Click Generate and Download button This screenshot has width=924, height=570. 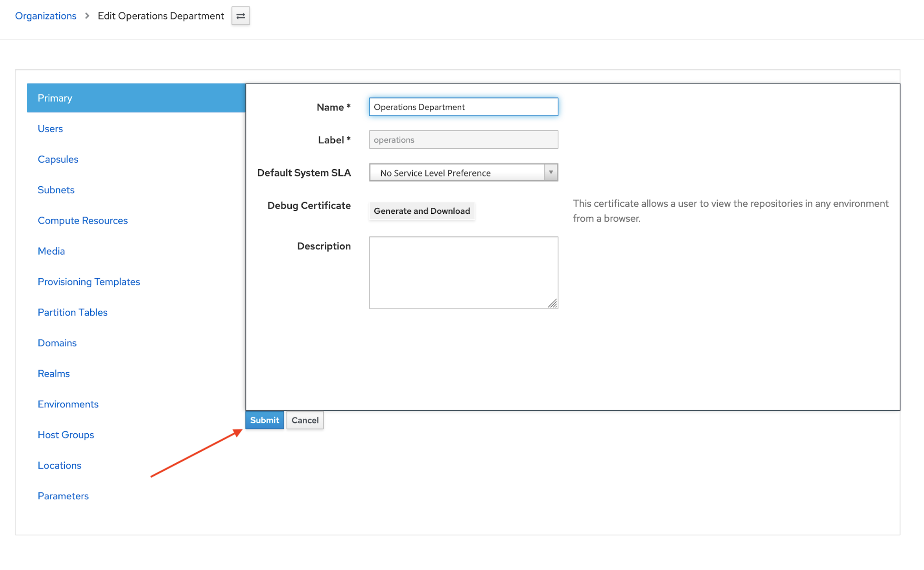pyautogui.click(x=422, y=211)
